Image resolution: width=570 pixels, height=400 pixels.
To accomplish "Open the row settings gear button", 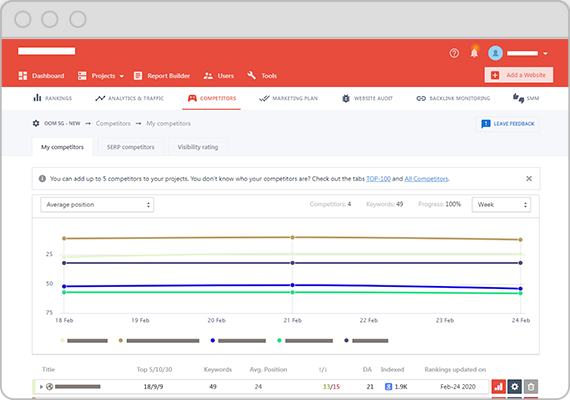I will [514, 387].
